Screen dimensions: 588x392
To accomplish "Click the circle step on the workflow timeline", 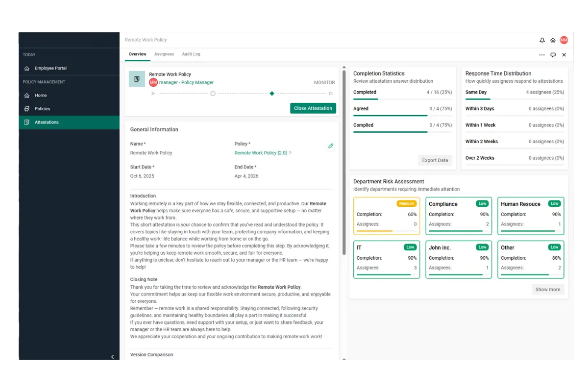I will (213, 93).
